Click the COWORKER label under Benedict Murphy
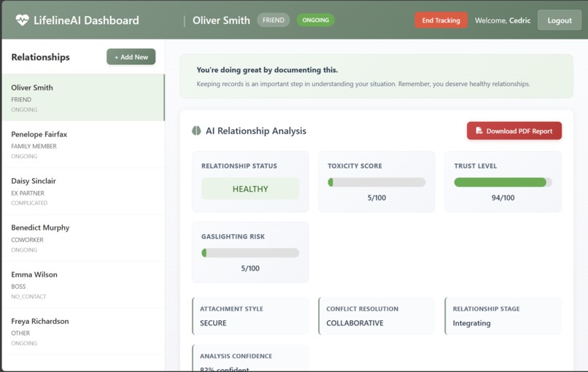This screenshot has height=372, width=588. (x=28, y=240)
